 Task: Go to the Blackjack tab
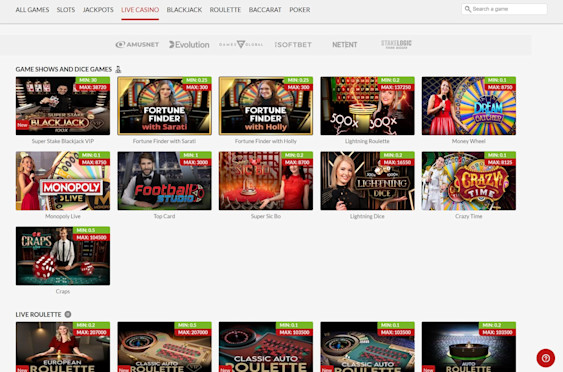click(184, 10)
